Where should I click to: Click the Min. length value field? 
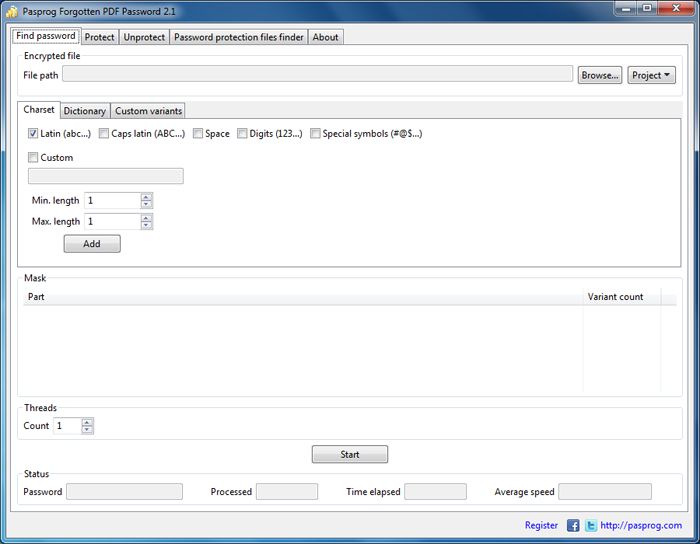(112, 200)
